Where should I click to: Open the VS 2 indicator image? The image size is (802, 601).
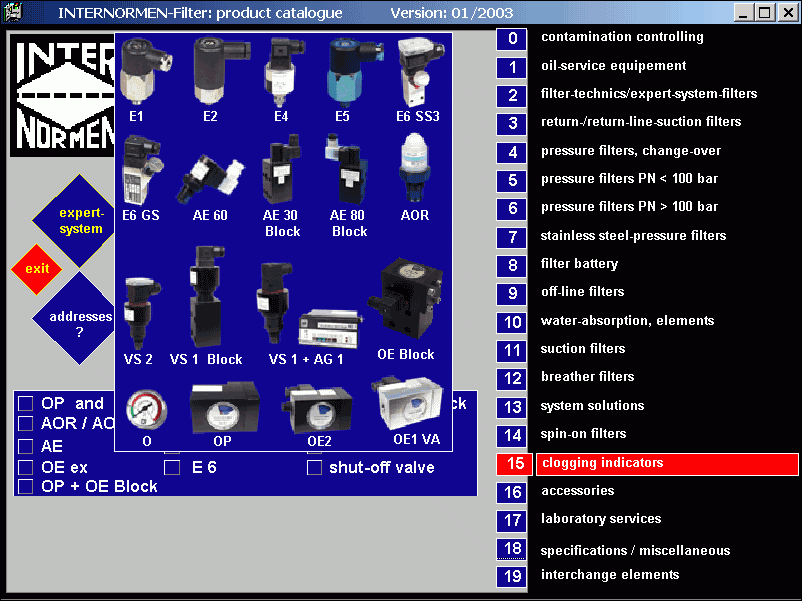[141, 313]
